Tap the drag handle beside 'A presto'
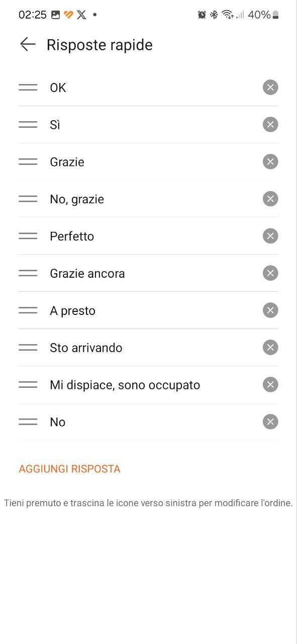Viewport: 297px width, 644px height. 28,310
